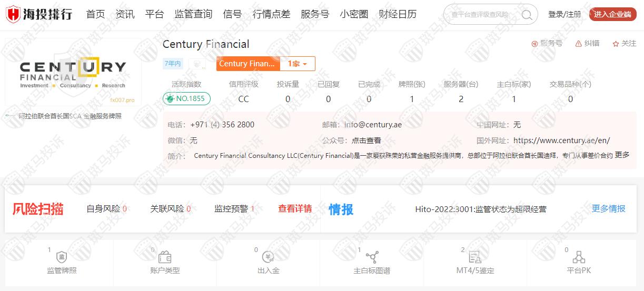Screen dimensions: 644x291
Task: Expand the intro with 更多
Action: point(622,155)
